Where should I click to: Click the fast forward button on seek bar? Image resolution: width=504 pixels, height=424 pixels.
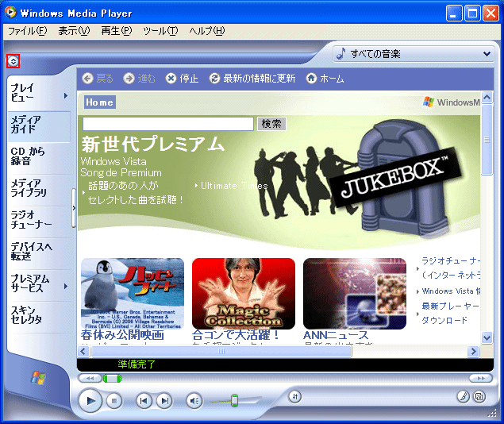480,379
